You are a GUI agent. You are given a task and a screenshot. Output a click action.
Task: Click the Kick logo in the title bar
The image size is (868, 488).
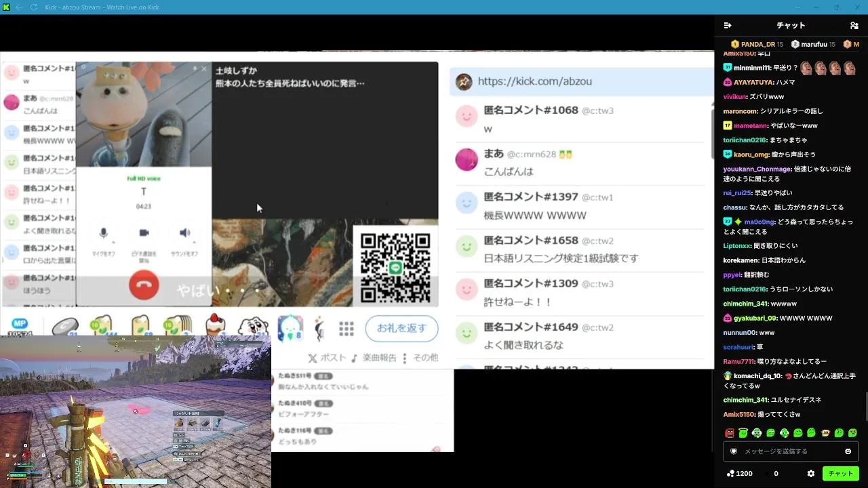pyautogui.click(x=6, y=7)
